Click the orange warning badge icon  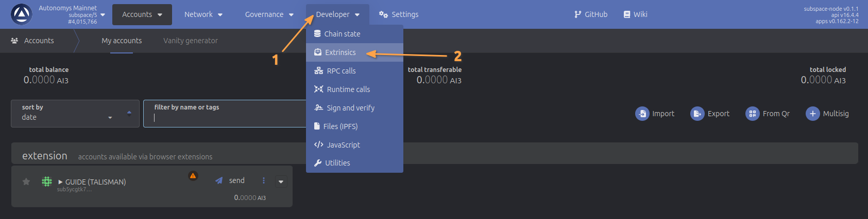point(193,176)
